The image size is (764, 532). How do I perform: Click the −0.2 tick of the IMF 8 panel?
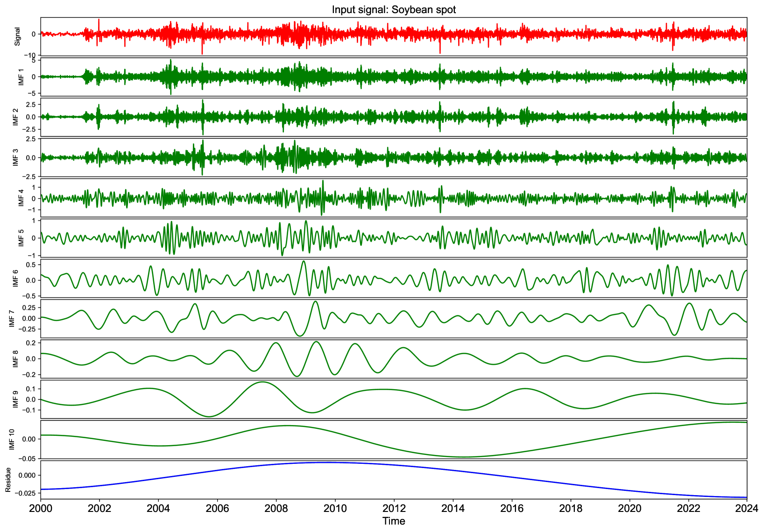click(x=29, y=374)
